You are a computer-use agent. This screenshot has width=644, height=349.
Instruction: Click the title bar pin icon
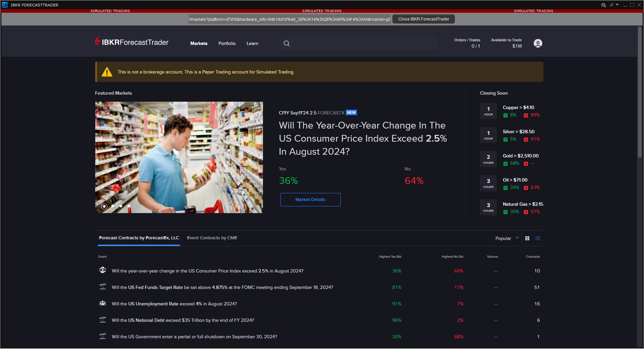pyautogui.click(x=611, y=5)
